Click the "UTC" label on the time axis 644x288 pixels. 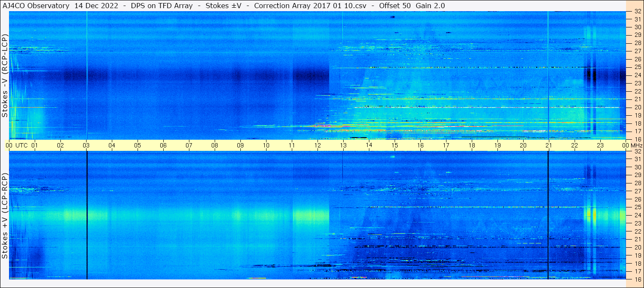[22, 145]
